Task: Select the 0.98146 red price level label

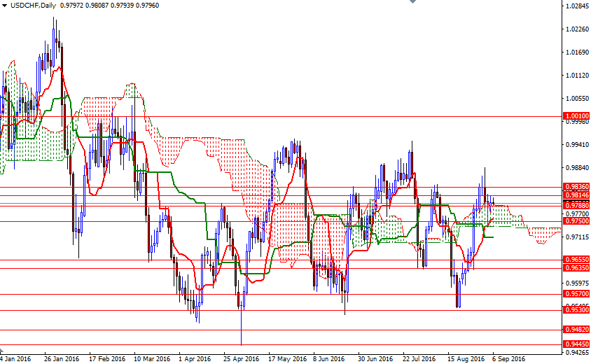Action: 576,195
